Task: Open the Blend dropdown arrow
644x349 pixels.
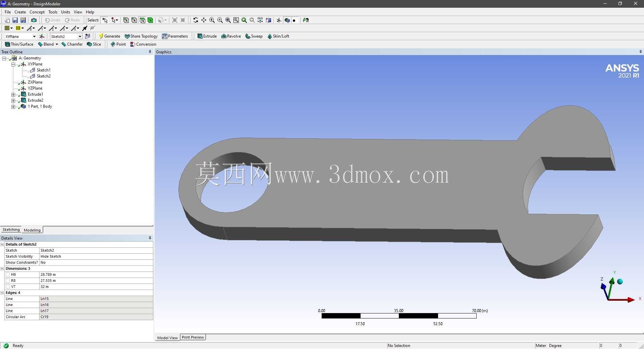Action: point(57,44)
